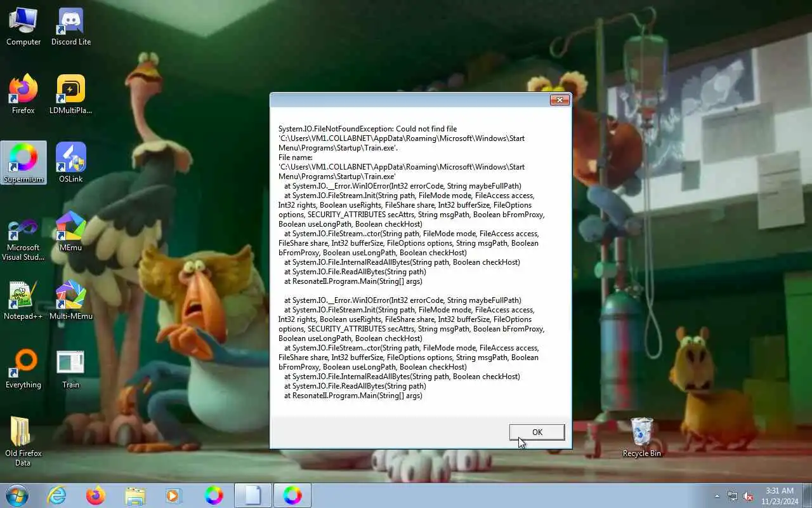Select the Microsoft Visual Studio shortcut

coord(23,239)
